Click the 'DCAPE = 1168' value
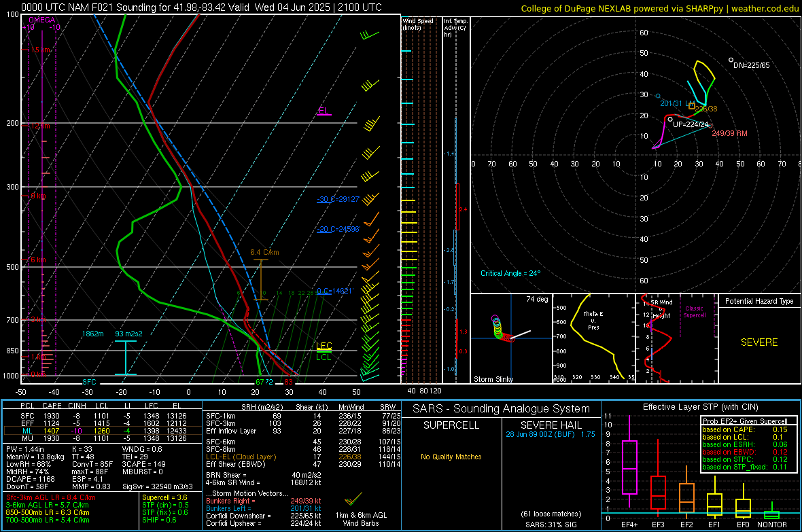802x532 pixels. pos(30,479)
